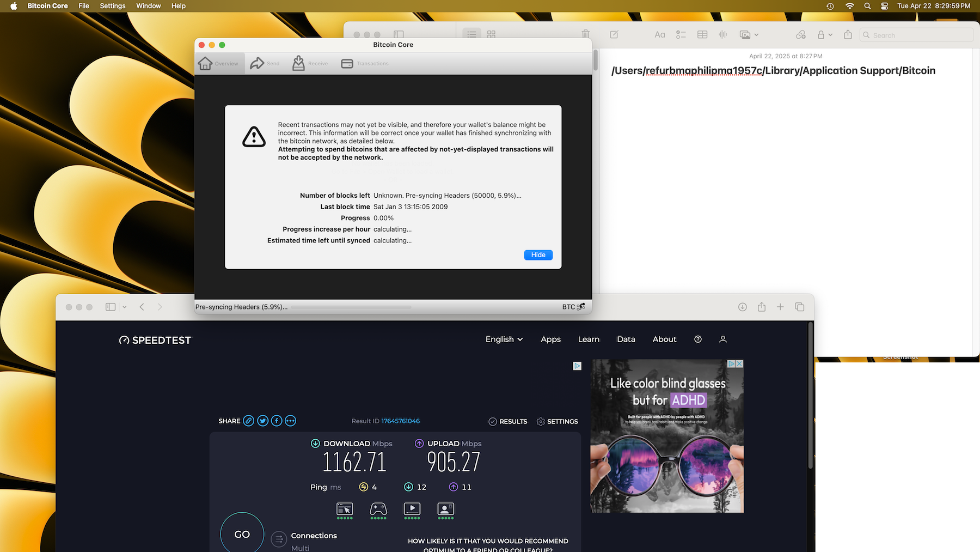The image size is (980, 552).
Task: Click the Speedtest help question icon
Action: click(698, 339)
